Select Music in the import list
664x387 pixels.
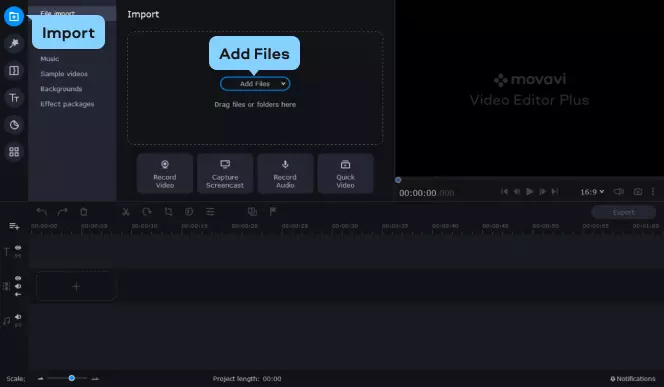tap(50, 59)
